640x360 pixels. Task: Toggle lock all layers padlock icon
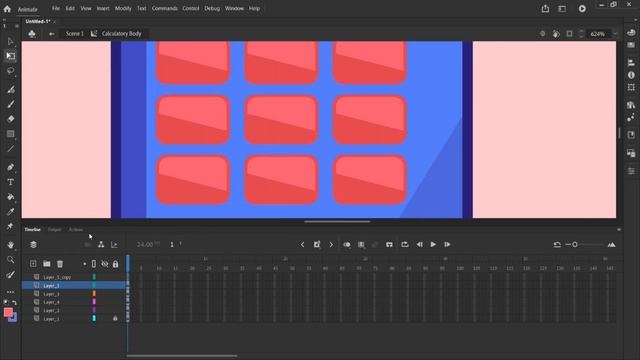[116, 264]
